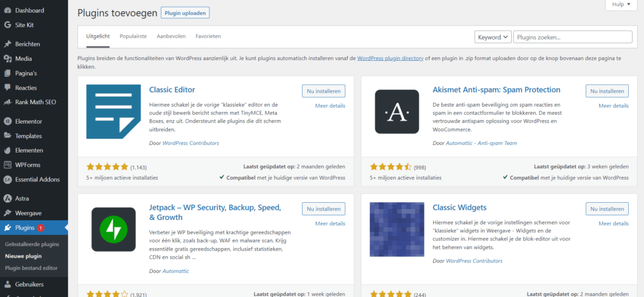Click Classic Editor star rating

point(108,167)
